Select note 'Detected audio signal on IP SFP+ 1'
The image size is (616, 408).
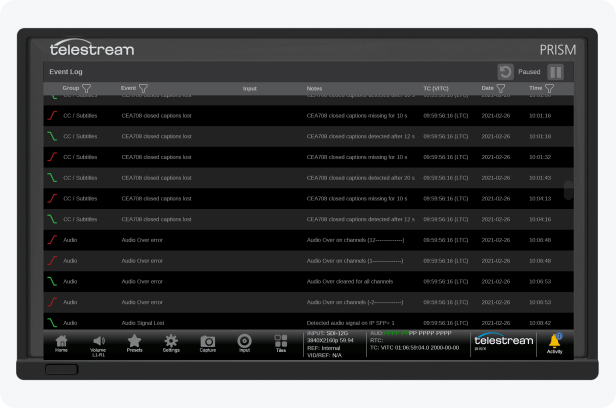(x=350, y=323)
